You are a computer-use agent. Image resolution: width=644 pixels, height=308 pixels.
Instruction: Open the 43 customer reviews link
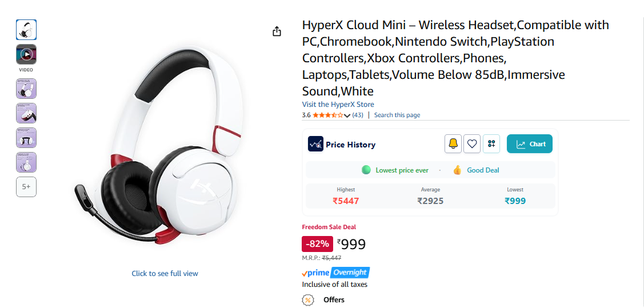click(358, 115)
